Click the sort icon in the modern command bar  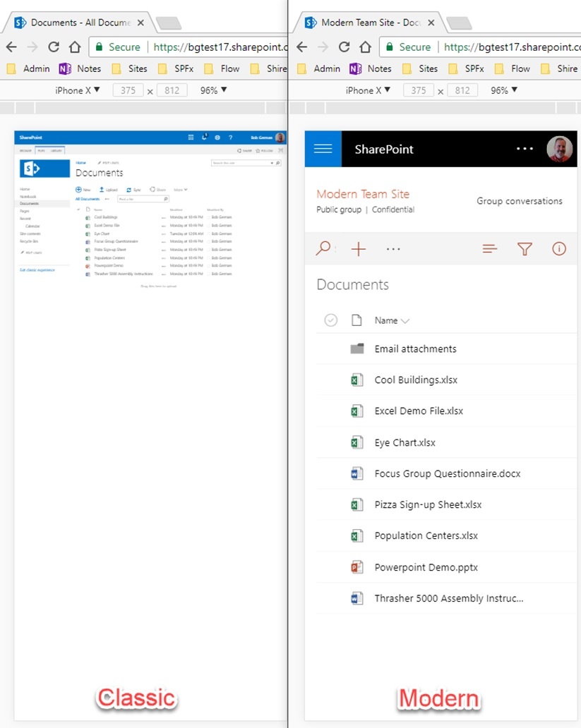click(x=490, y=248)
